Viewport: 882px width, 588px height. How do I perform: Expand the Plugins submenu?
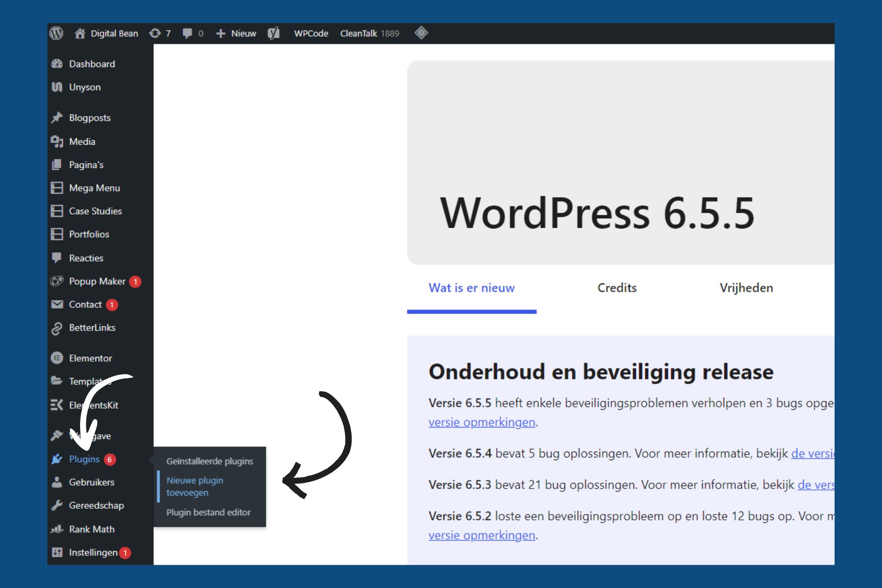click(x=85, y=459)
